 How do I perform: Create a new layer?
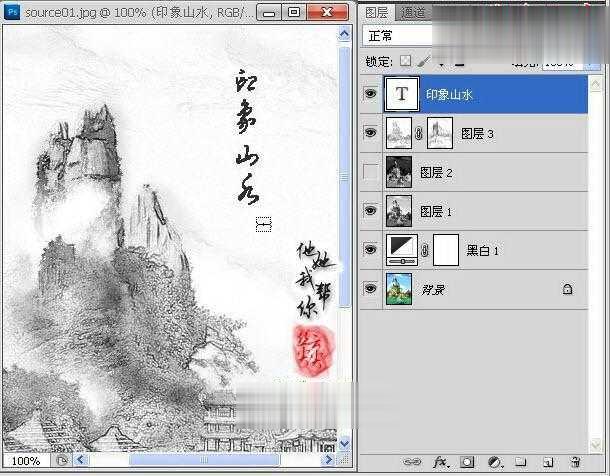(x=548, y=462)
